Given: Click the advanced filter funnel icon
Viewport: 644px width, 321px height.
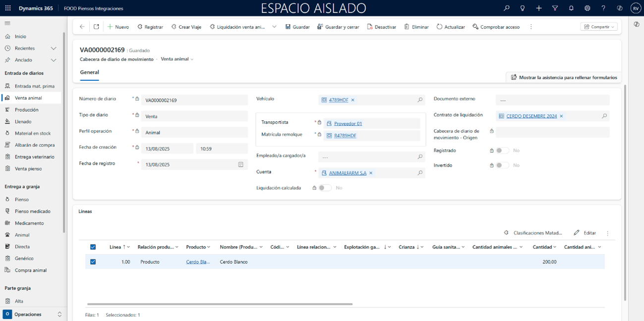Looking at the screenshot, I should pyautogui.click(x=555, y=8).
